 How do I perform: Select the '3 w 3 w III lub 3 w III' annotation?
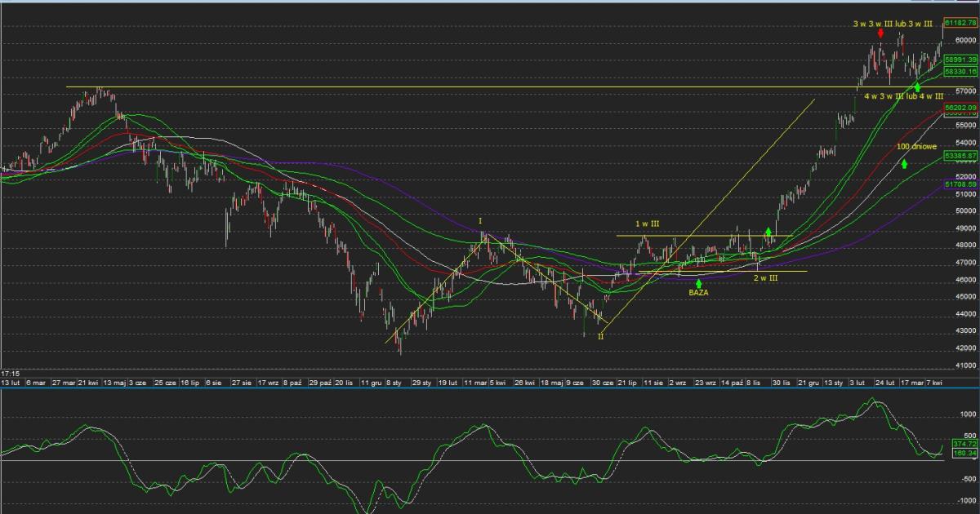pos(893,24)
